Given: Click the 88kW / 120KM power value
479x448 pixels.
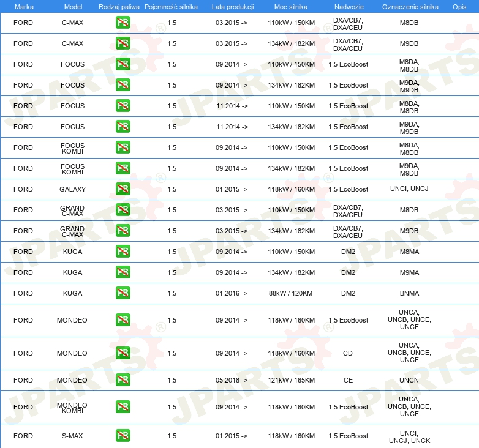Looking at the screenshot, I should click(x=290, y=293).
